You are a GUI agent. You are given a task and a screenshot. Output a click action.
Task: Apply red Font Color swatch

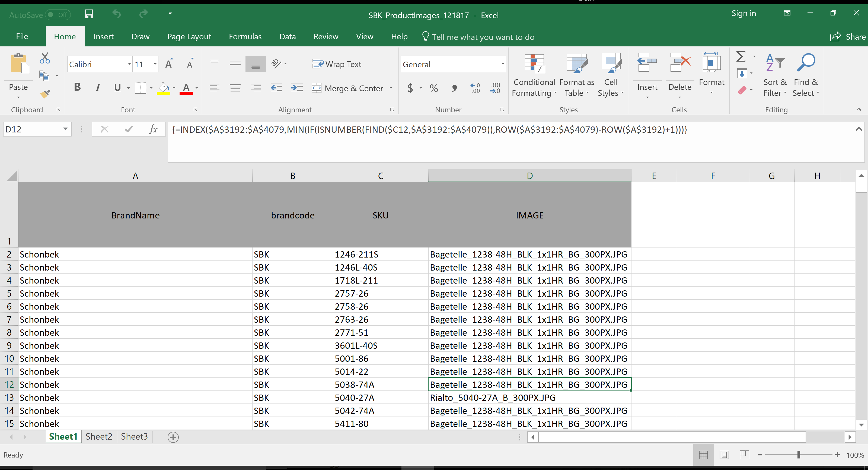pyautogui.click(x=186, y=88)
